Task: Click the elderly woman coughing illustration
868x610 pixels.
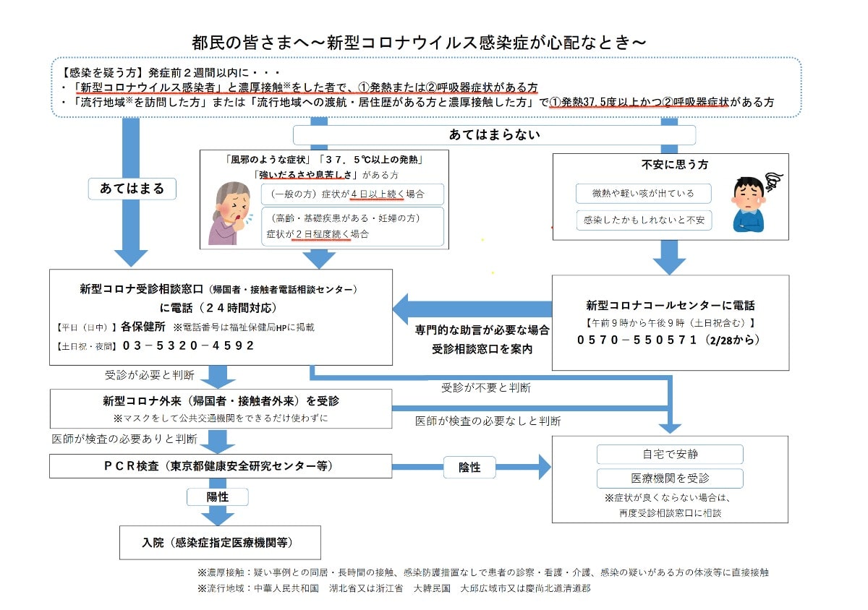Action: tap(230, 213)
